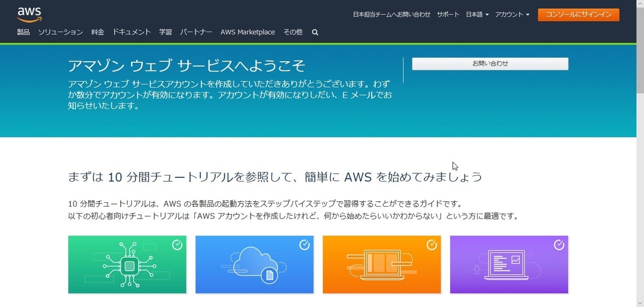Click the heading starting まずは 10 分間チュートリアル
644x307 pixels.
[275, 177]
